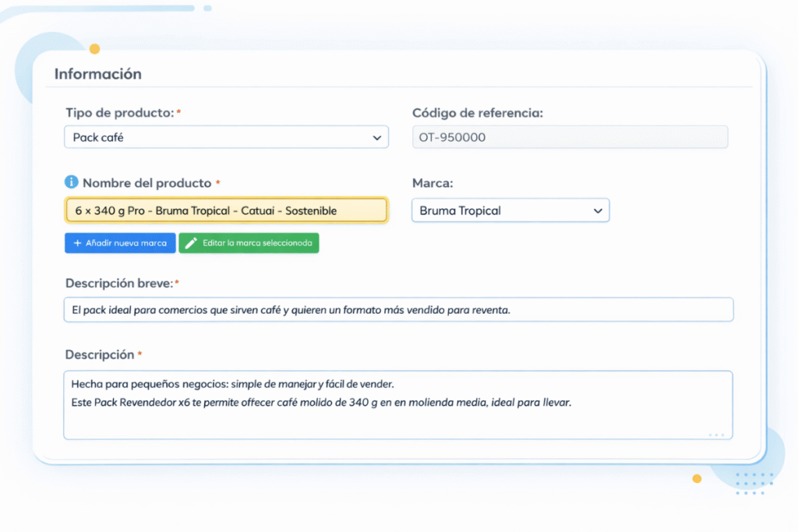Click the plus icon in Añadir nueva marca

[77, 243]
